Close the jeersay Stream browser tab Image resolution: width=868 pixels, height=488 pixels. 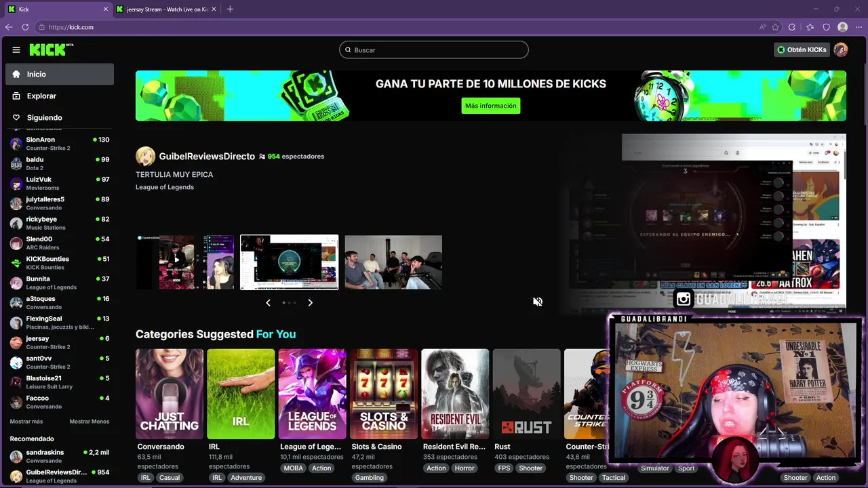(x=214, y=9)
